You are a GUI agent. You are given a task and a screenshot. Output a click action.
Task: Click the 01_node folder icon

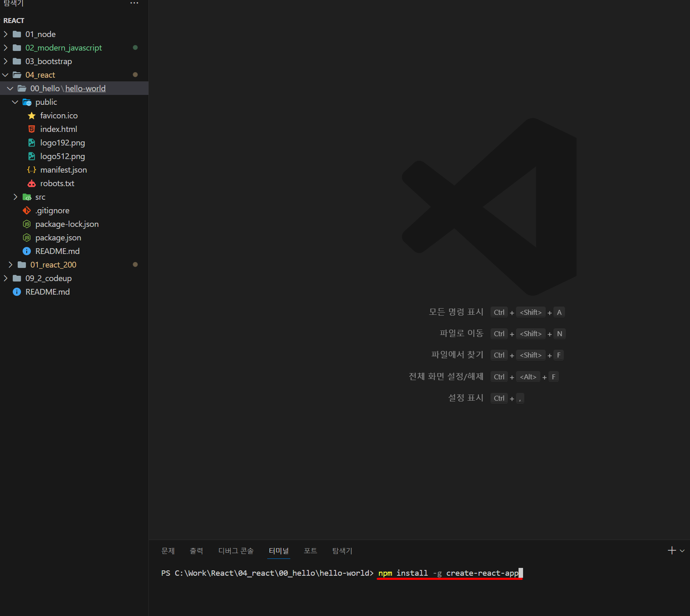click(17, 34)
